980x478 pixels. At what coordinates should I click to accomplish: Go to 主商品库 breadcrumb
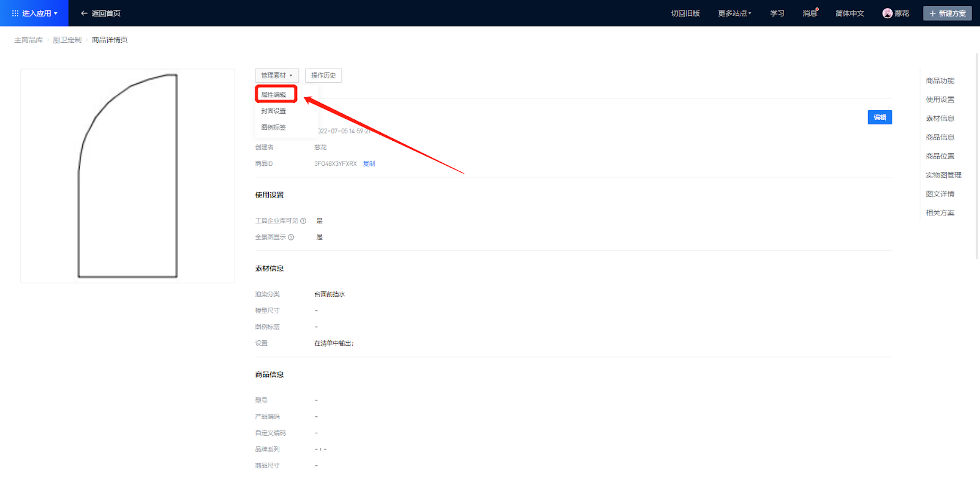[29, 40]
